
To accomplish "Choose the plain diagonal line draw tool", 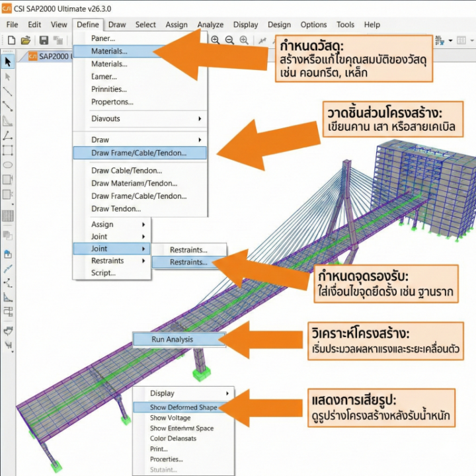I will tap(7, 91).
